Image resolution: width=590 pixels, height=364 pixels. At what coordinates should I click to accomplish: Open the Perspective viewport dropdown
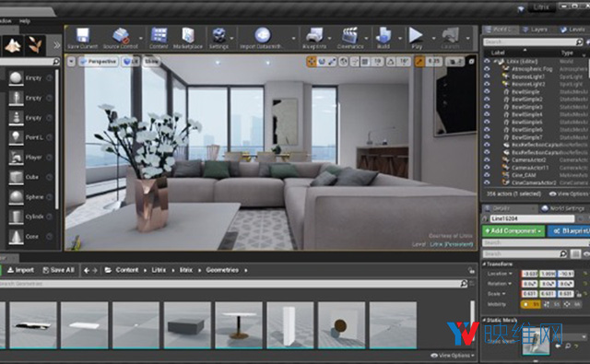tap(99, 62)
